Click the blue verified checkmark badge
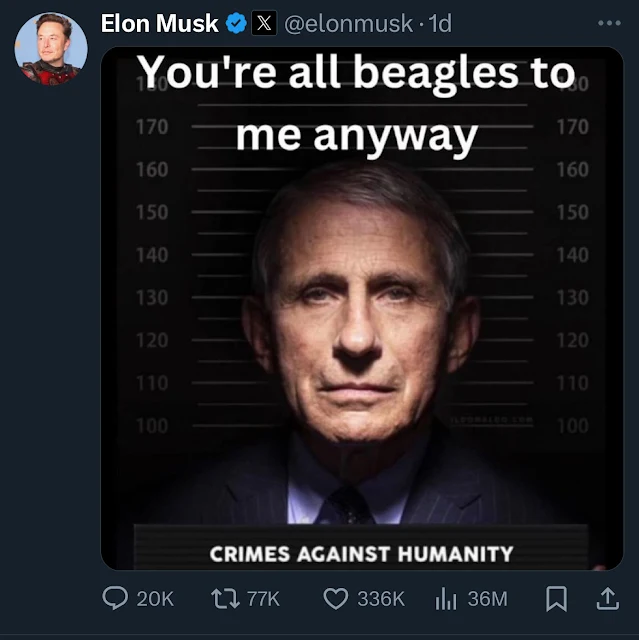This screenshot has height=640, width=639. (x=236, y=23)
